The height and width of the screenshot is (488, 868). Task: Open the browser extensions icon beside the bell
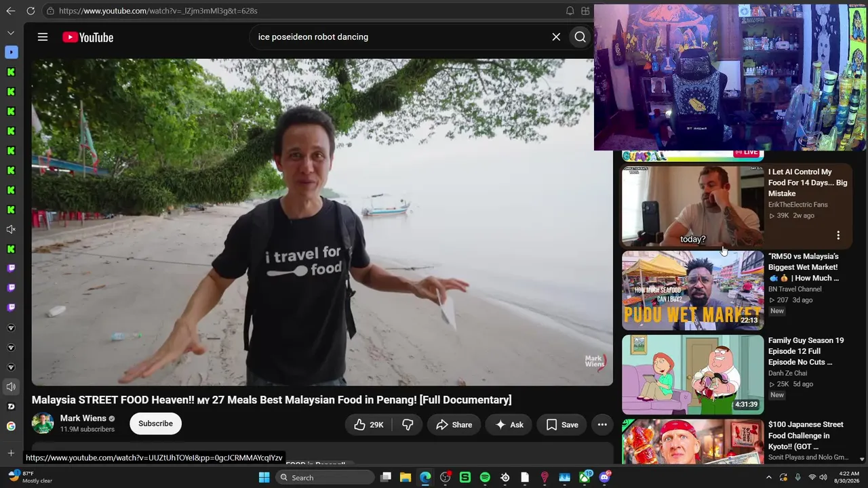coord(586,11)
